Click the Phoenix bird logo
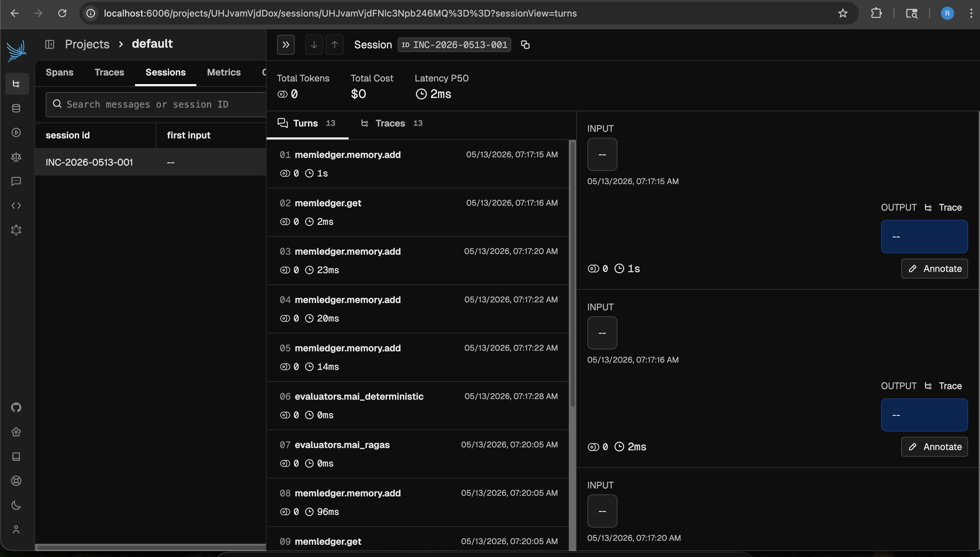Screen dimensions: 980x557 pyautogui.click(x=17, y=51)
